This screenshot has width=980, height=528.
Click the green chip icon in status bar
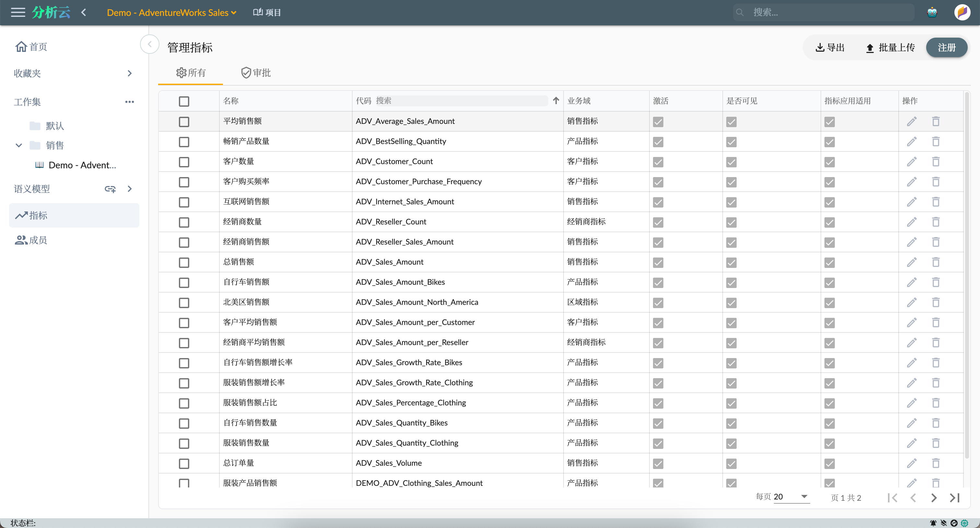[964, 523]
